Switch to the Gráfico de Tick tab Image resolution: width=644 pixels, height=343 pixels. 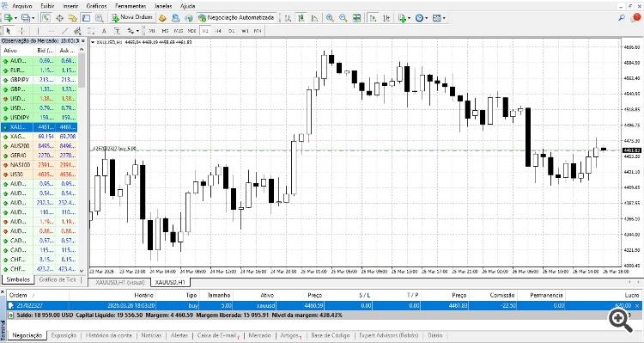(58, 279)
